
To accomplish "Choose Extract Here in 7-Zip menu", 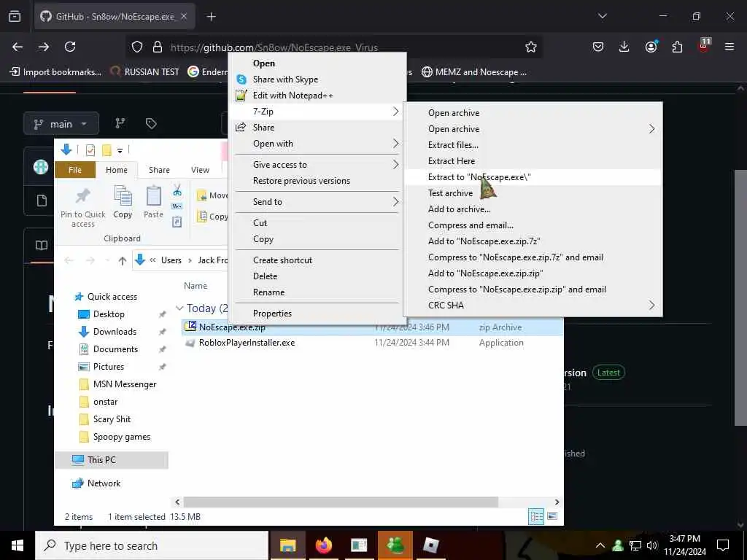I will coord(533,161).
